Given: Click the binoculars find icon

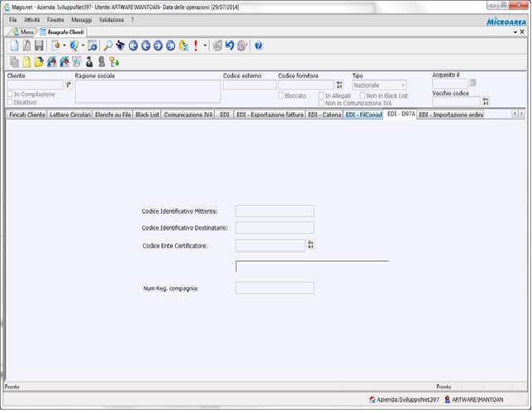Looking at the screenshot, I should 120,46.
